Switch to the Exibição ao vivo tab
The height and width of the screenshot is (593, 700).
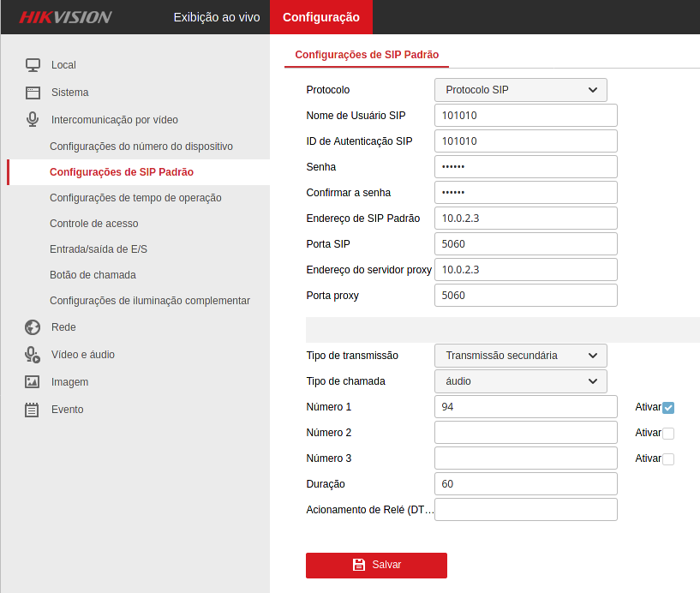(x=216, y=17)
